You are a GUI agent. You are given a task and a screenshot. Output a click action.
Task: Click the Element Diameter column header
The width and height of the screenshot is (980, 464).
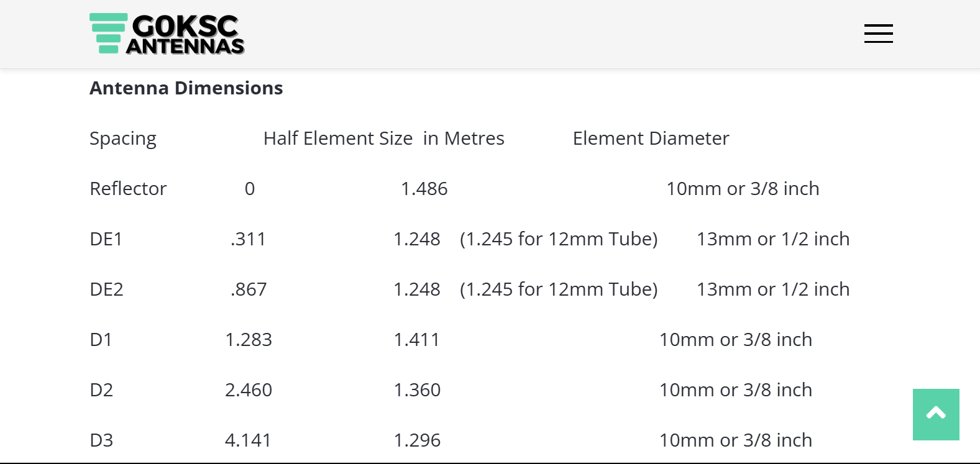click(x=651, y=139)
